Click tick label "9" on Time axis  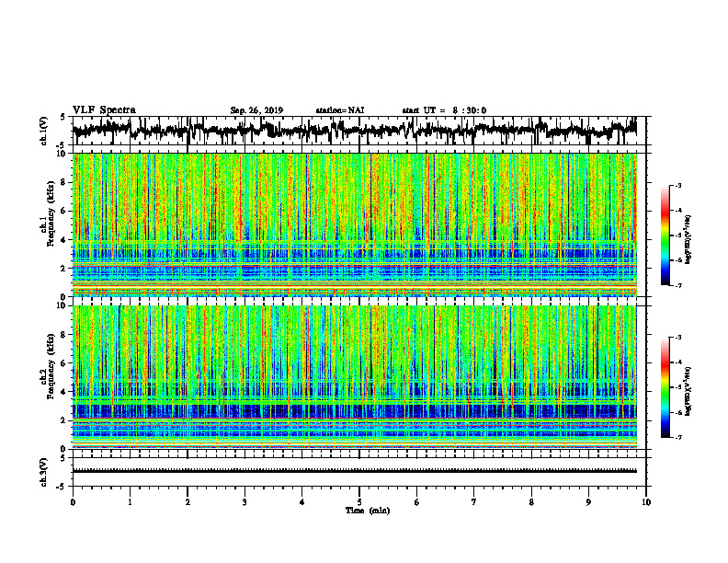pyautogui.click(x=588, y=502)
